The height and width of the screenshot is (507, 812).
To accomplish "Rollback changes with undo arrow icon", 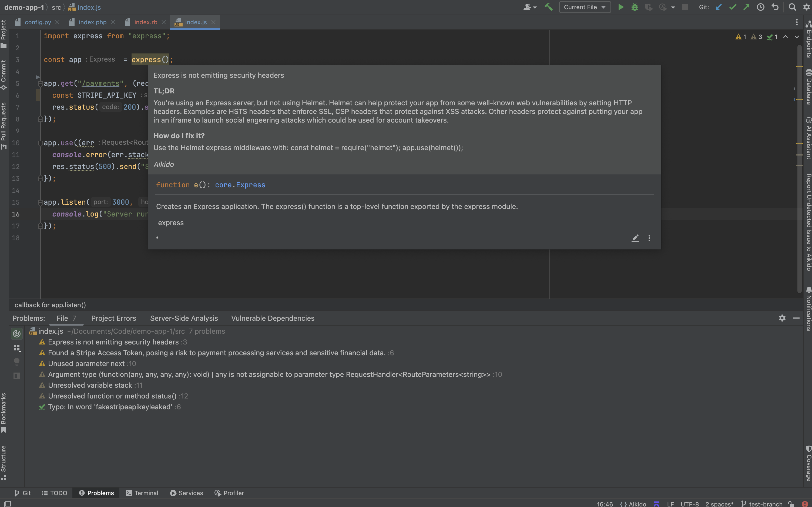I will click(775, 7).
